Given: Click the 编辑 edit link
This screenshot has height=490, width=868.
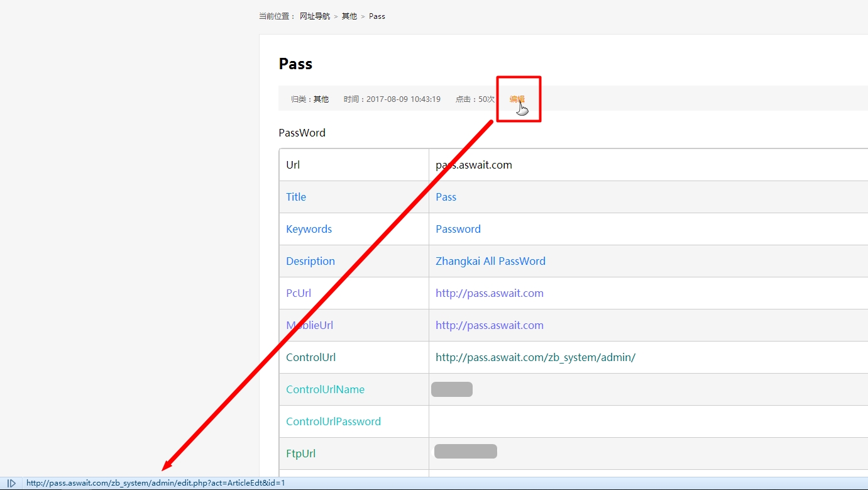Looking at the screenshot, I should (517, 99).
